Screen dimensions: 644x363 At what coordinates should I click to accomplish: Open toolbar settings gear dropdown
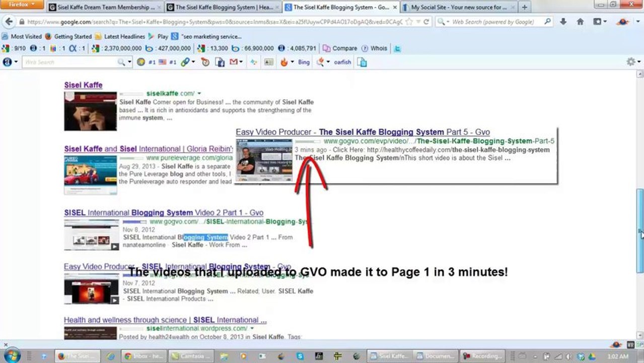coord(633,62)
